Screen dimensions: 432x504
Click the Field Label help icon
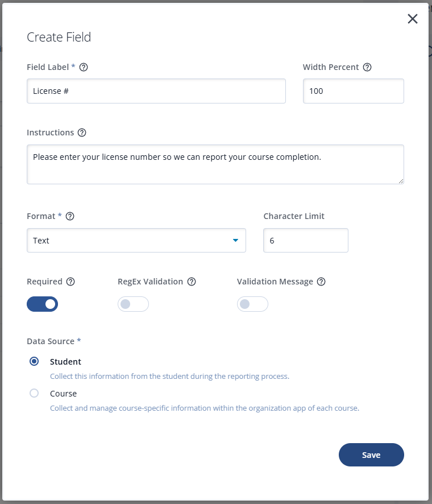pyautogui.click(x=84, y=67)
